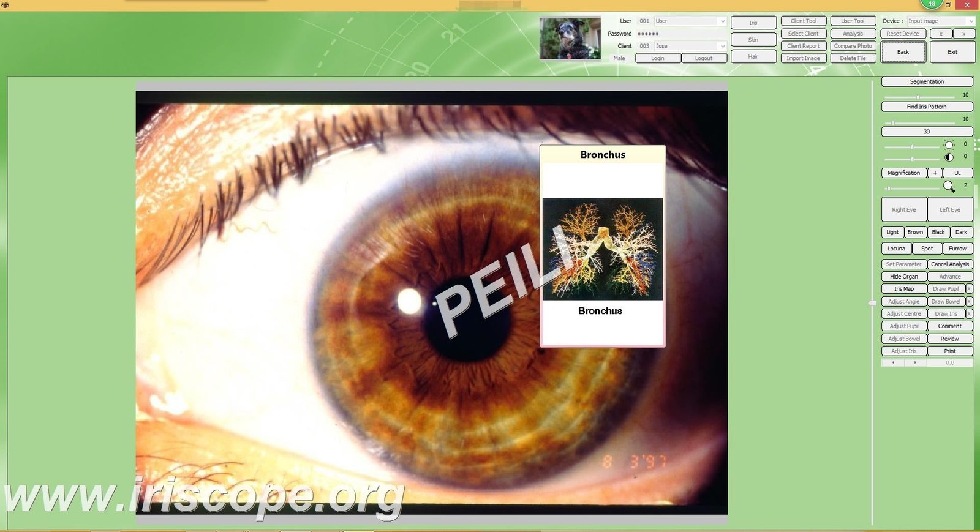This screenshot has height=532, width=980.
Task: Click Cancel Analysis
Action: (x=950, y=264)
